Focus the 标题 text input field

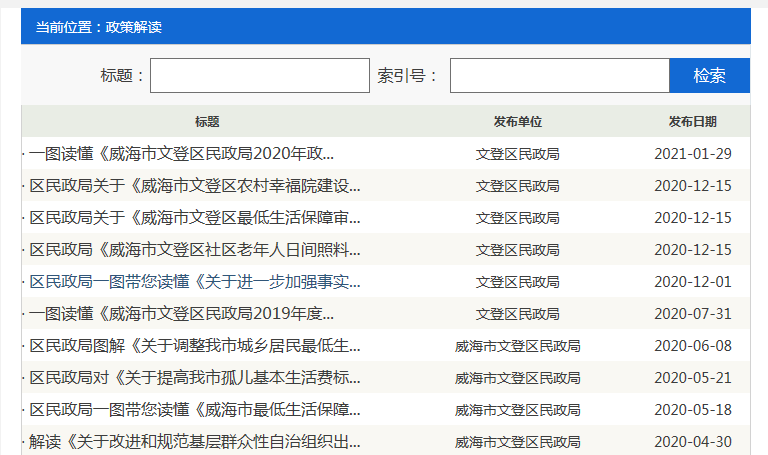click(x=260, y=76)
